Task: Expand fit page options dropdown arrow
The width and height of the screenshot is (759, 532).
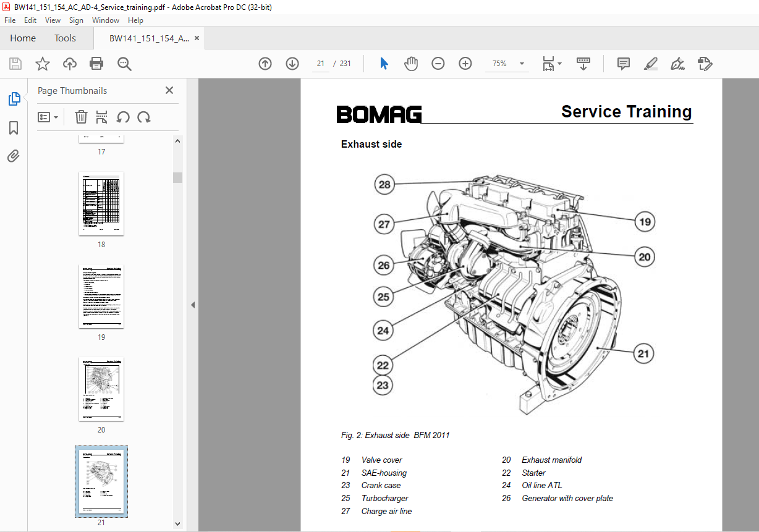Action: [x=560, y=64]
